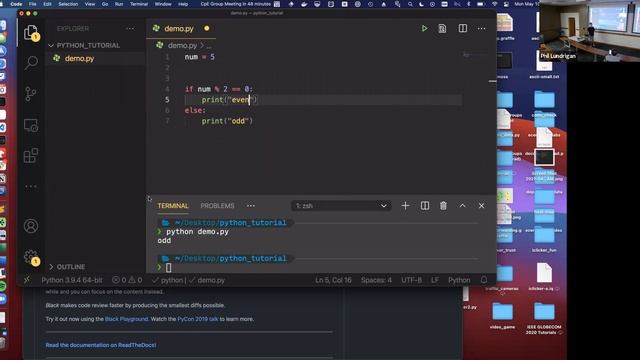Select Python 3.9.4 64-bit interpreter in status bar

pos(72,280)
